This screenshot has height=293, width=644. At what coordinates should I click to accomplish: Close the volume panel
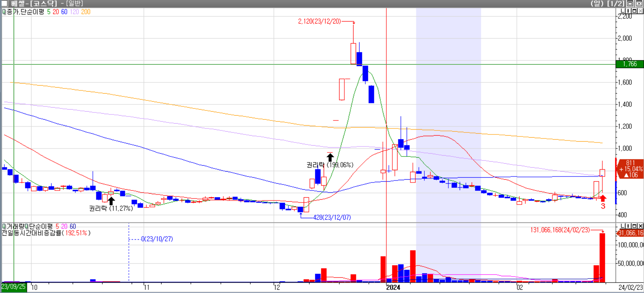coord(640,226)
